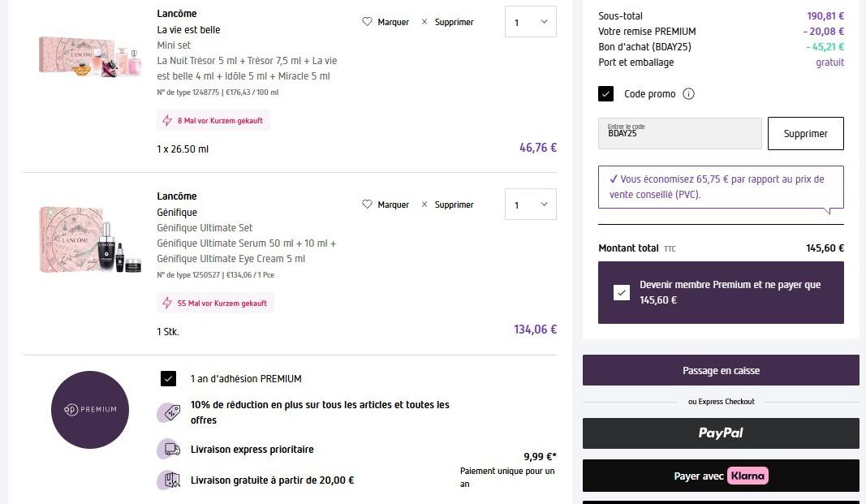Click the express delivery truck icon
This screenshot has width=866, height=504.
169,449
